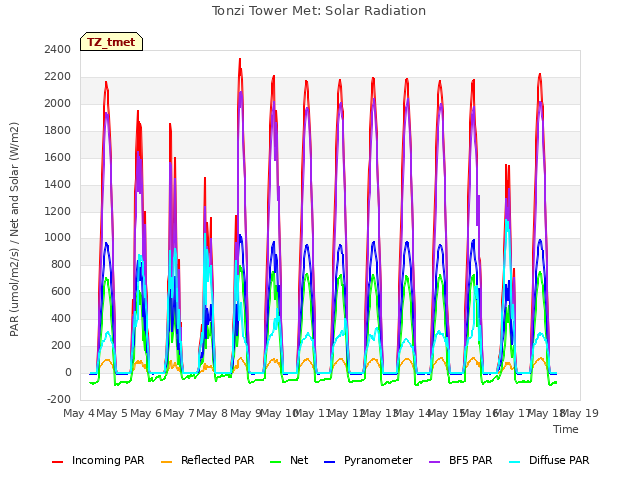Select the Incoming PAR legend label

click(108, 460)
